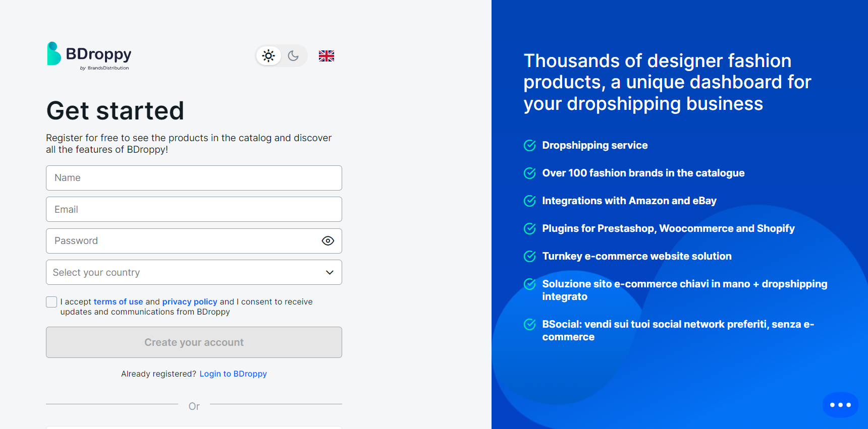Focus the Name input field
The image size is (868, 429).
pyautogui.click(x=194, y=178)
